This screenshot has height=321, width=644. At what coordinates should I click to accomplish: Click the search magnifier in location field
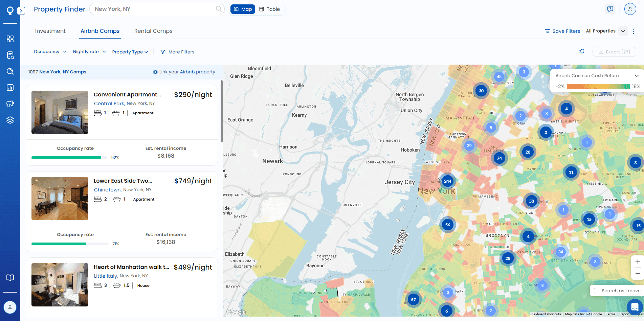tap(219, 9)
